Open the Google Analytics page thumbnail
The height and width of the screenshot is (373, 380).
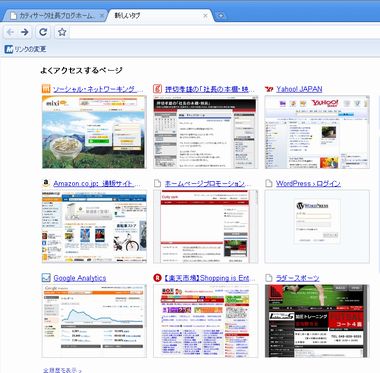pyautogui.click(x=94, y=321)
